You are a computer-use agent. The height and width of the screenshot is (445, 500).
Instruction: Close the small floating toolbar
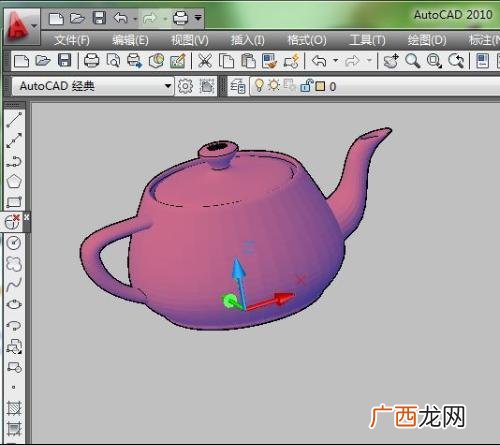(27, 217)
